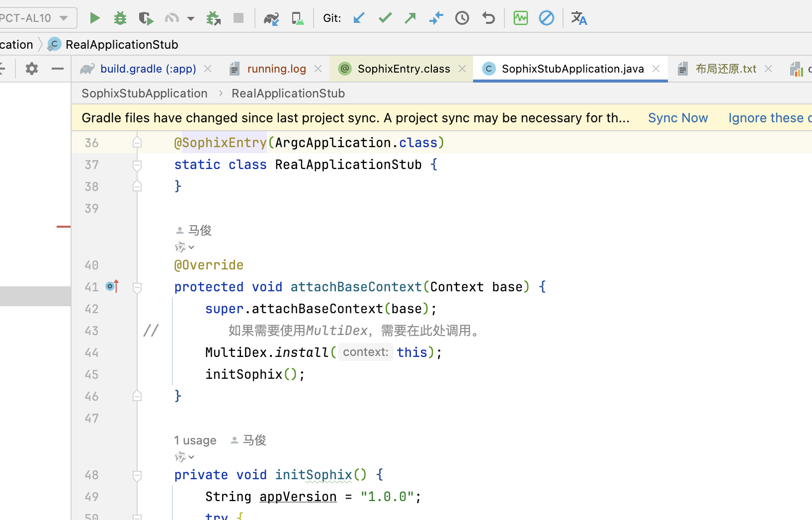Hide the project panel with minus icon
Screen dimensions: 812x520
point(58,69)
